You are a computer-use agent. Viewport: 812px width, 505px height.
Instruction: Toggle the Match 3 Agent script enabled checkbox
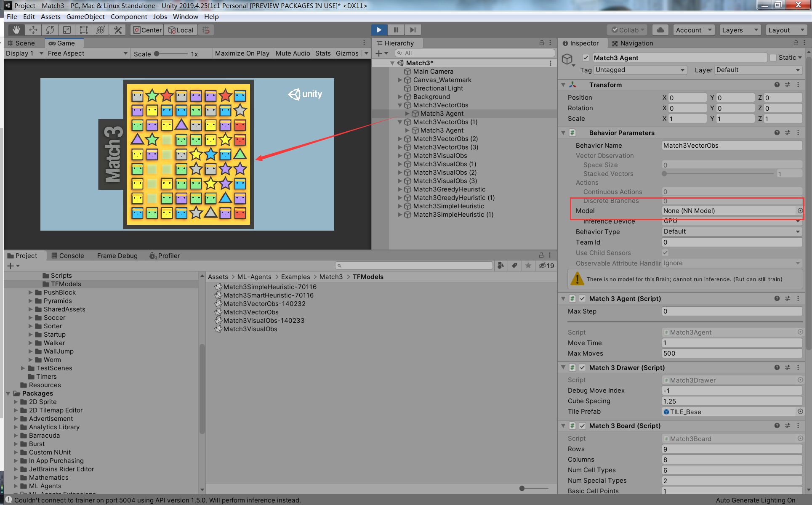point(583,298)
